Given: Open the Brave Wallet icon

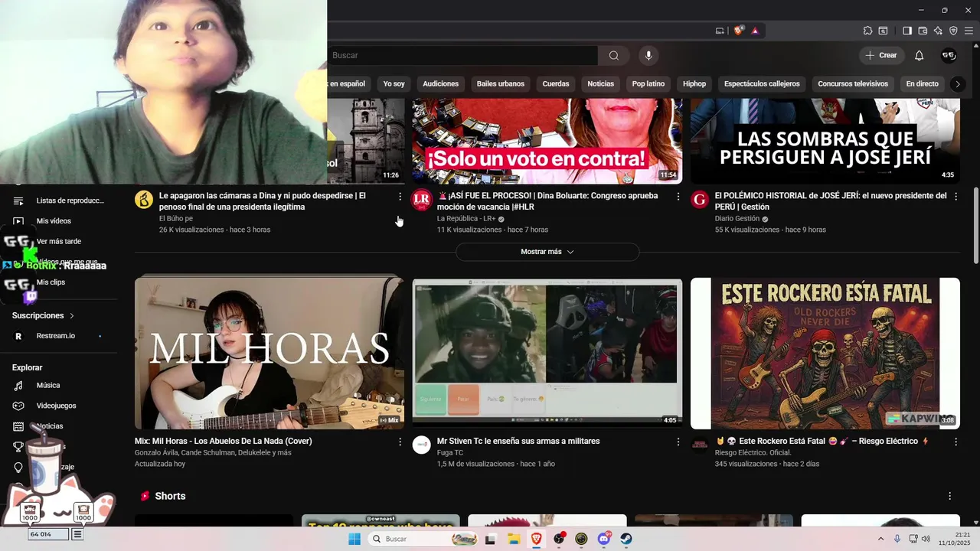Looking at the screenshot, I should tap(923, 31).
